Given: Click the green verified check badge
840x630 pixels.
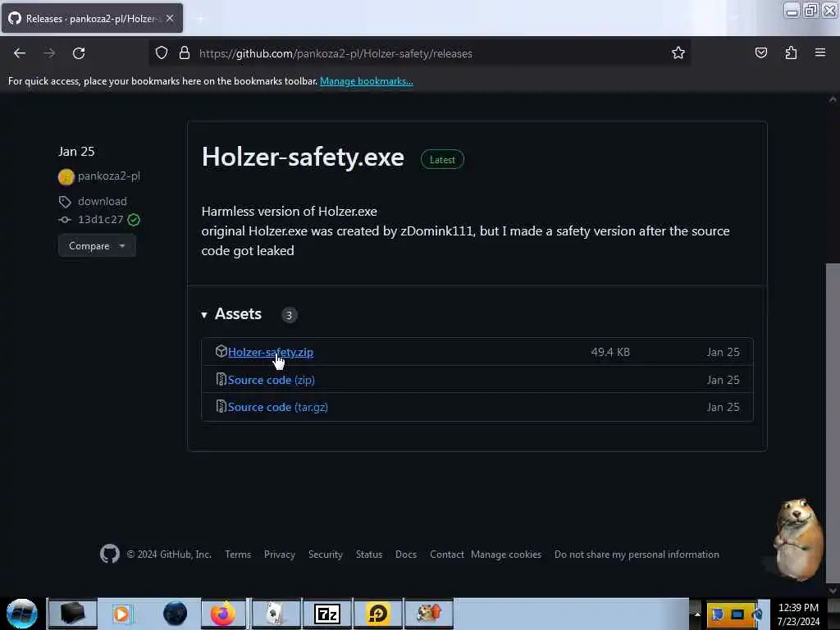Looking at the screenshot, I should click(134, 220).
